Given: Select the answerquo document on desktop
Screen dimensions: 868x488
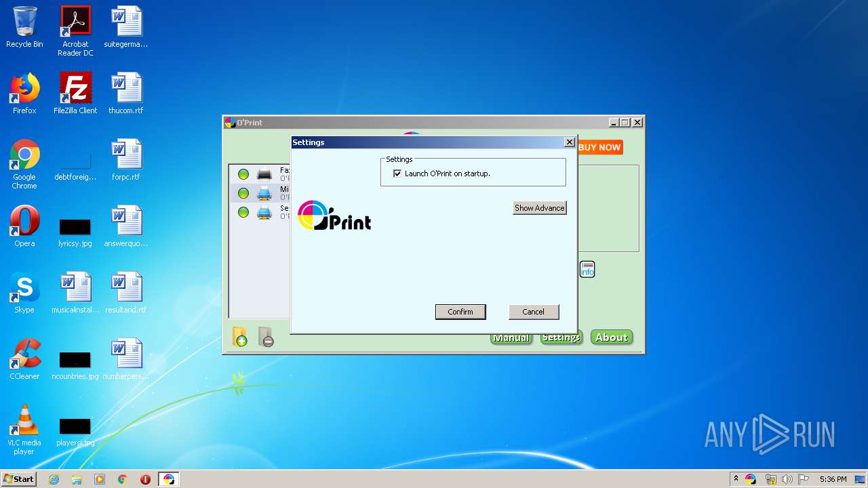Looking at the screenshot, I should pyautogui.click(x=126, y=226).
